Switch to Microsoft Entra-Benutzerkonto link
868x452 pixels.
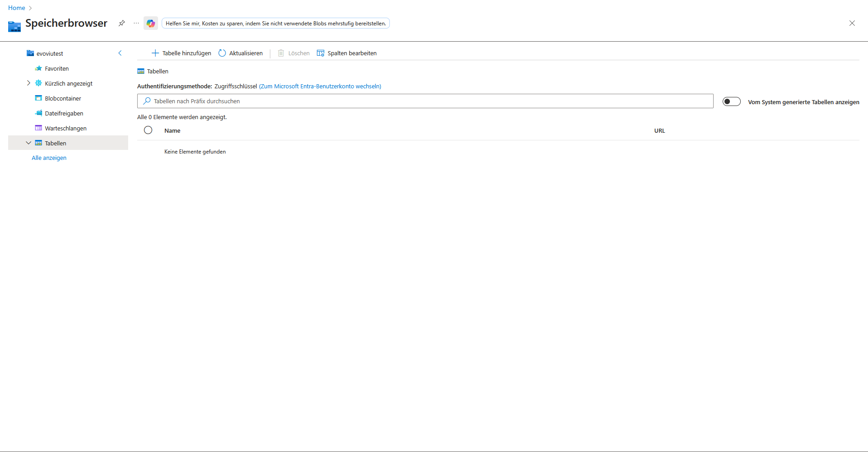point(320,86)
